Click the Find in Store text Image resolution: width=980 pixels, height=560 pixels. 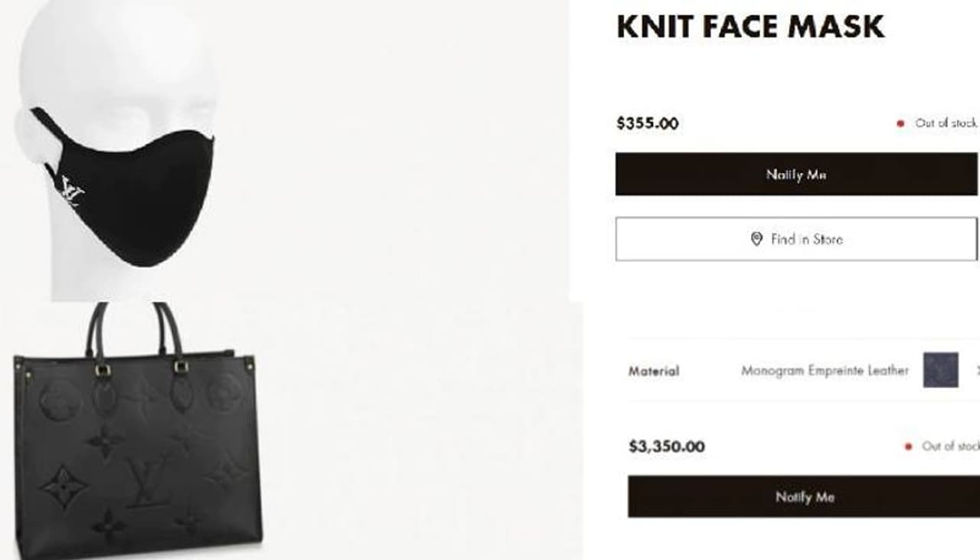806,239
